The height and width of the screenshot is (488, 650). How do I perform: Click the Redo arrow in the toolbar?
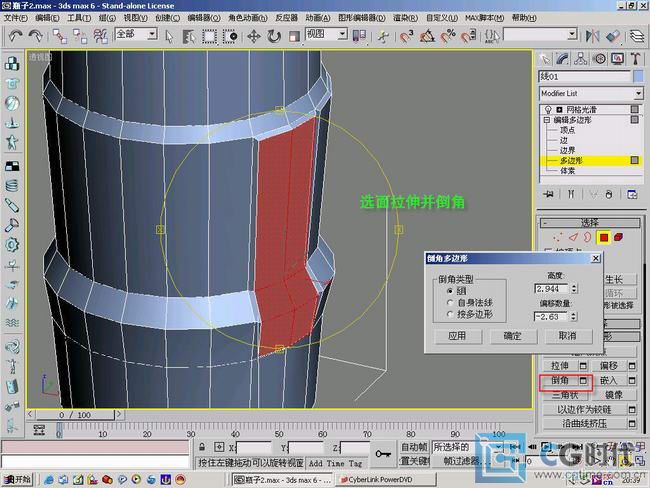(36, 36)
